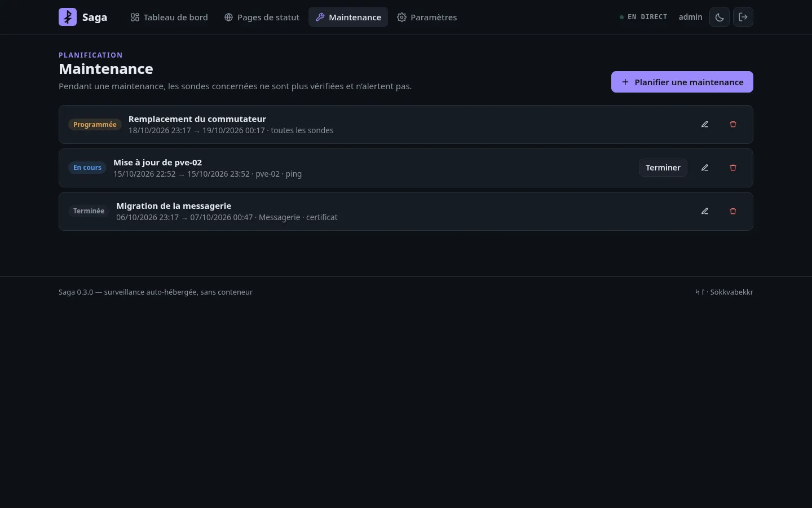812x508 pixels.
Task: Click the Saga brand name
Action: click(95, 17)
